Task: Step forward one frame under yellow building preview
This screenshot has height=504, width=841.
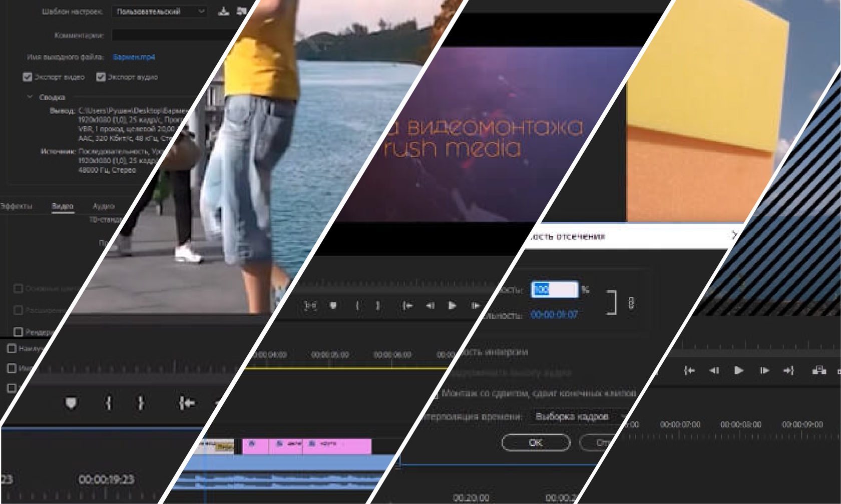Action: click(x=764, y=370)
